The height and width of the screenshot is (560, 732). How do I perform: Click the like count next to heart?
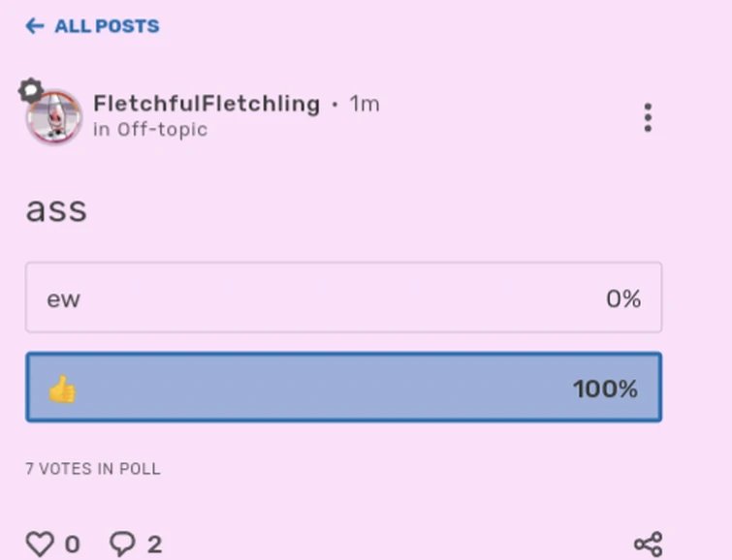pyautogui.click(x=72, y=544)
